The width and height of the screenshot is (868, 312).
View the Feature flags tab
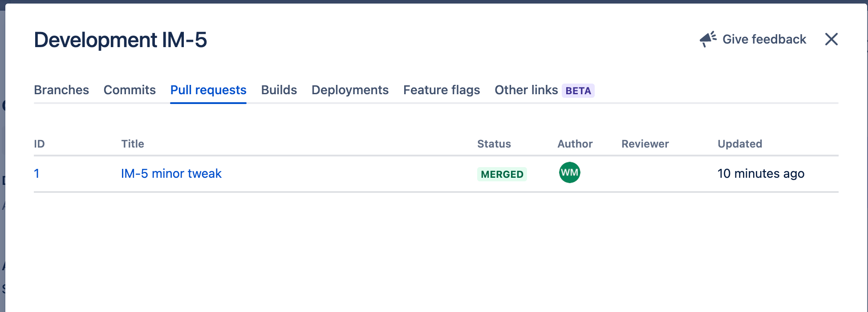pos(442,90)
